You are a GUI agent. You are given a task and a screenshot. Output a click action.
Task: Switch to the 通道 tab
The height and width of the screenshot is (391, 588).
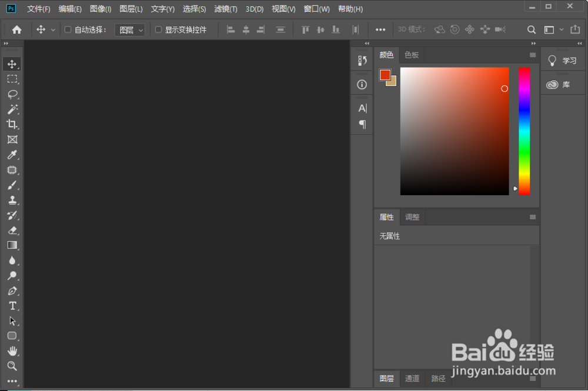point(412,378)
